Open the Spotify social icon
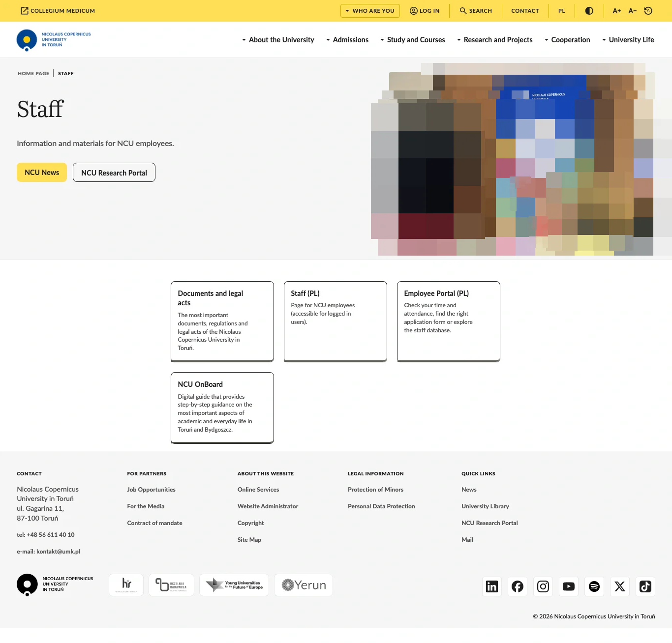The width and height of the screenshot is (672, 643). (x=594, y=586)
